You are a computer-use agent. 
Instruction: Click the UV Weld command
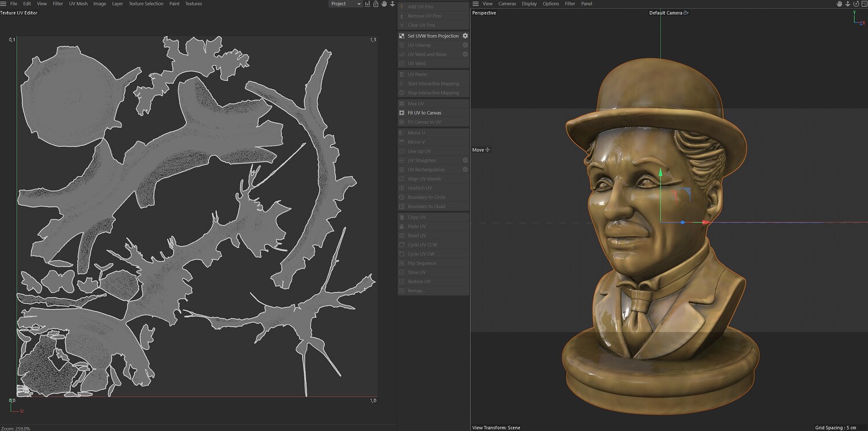point(433,64)
